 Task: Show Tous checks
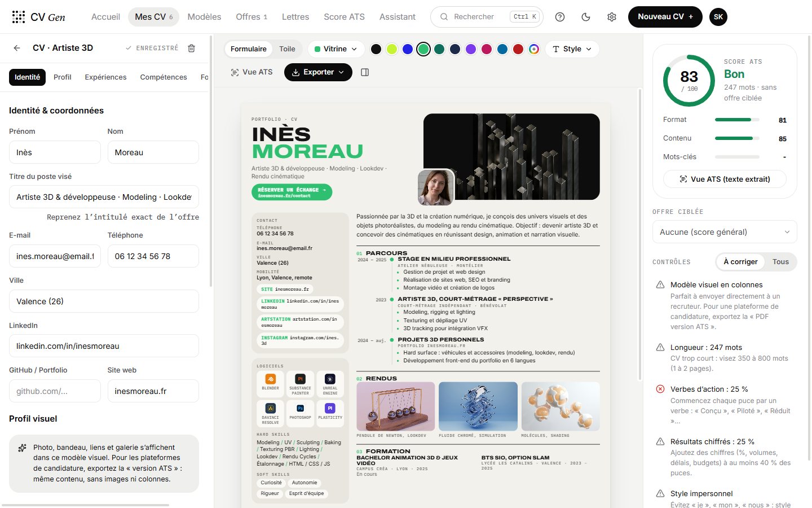[780, 262]
